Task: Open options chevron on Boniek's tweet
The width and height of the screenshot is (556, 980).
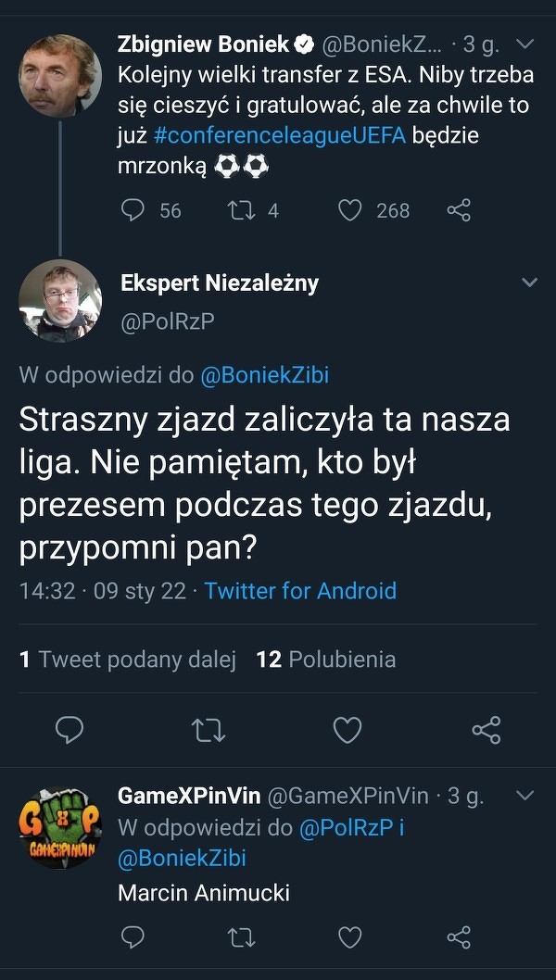Action: [525, 44]
